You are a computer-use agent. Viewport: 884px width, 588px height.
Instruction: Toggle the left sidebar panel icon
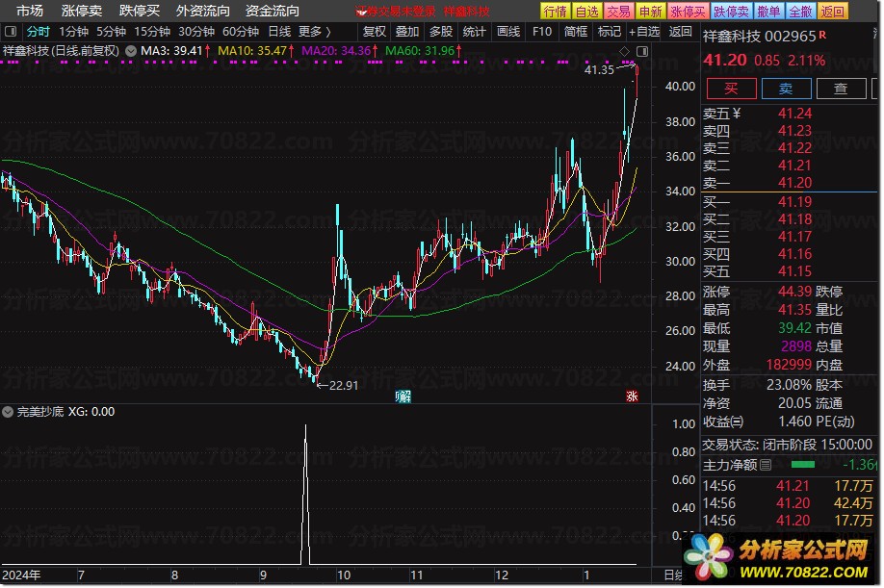coord(11,32)
